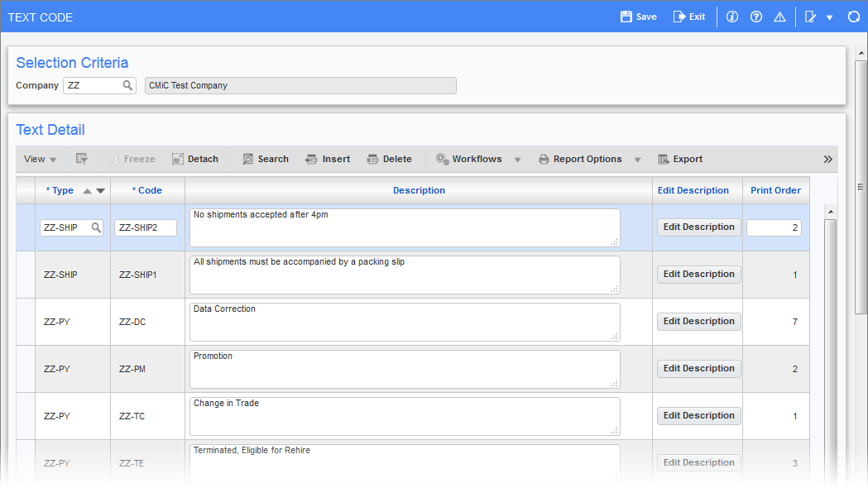
Task: Open the Search function in Text Detail toolbar
Action: [x=265, y=159]
